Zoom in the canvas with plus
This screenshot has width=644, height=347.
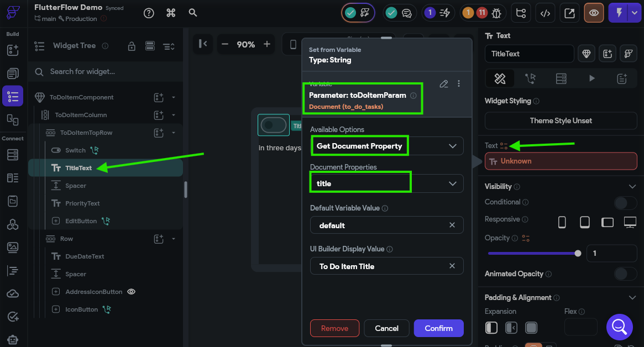[267, 44]
